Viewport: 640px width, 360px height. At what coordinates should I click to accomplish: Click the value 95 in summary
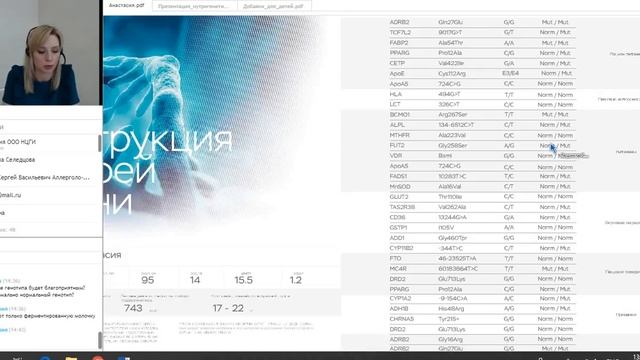pos(148,280)
